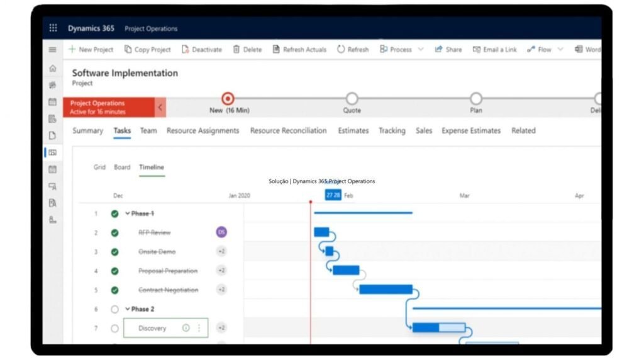This screenshot has height=362, width=644.
Task: Click the Refresh Actuals icon
Action: (x=276, y=49)
